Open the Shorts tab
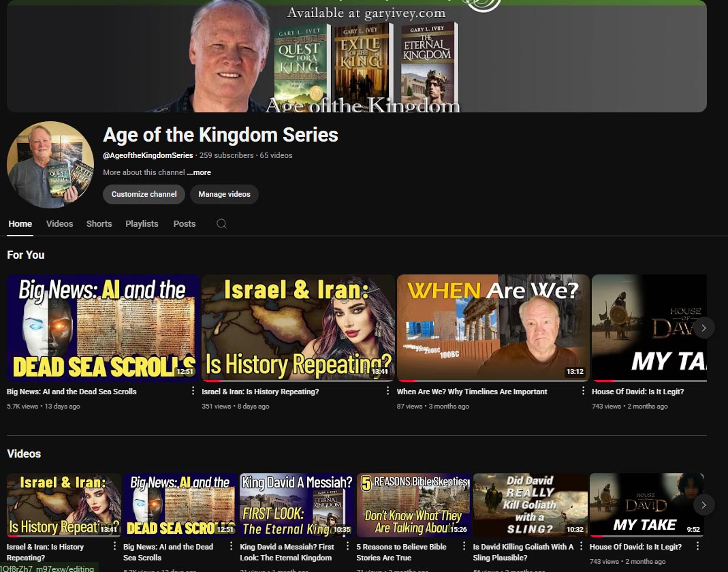The width and height of the screenshot is (728, 572). pos(99,224)
